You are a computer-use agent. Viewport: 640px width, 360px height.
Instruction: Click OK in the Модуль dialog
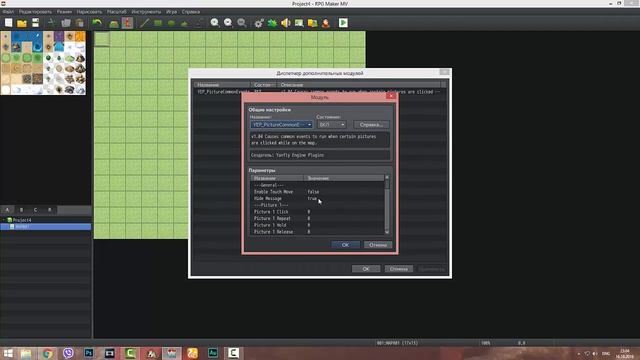(345, 245)
